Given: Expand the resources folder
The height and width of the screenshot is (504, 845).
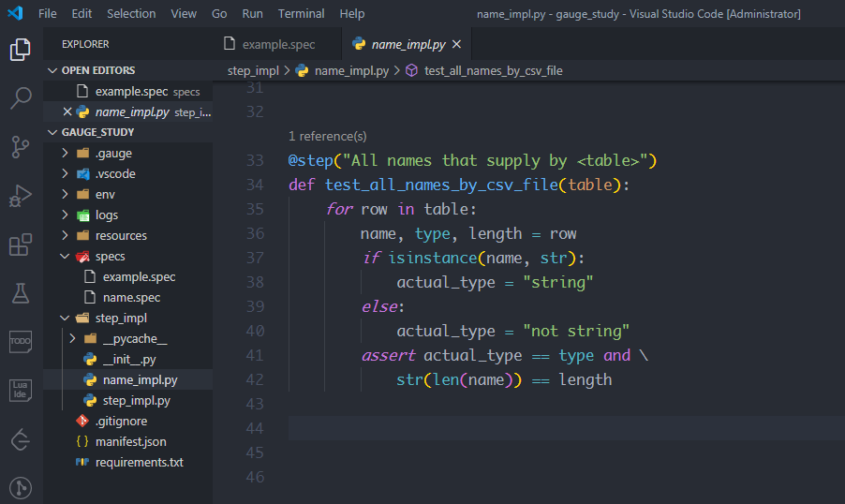Looking at the screenshot, I should 65,235.
